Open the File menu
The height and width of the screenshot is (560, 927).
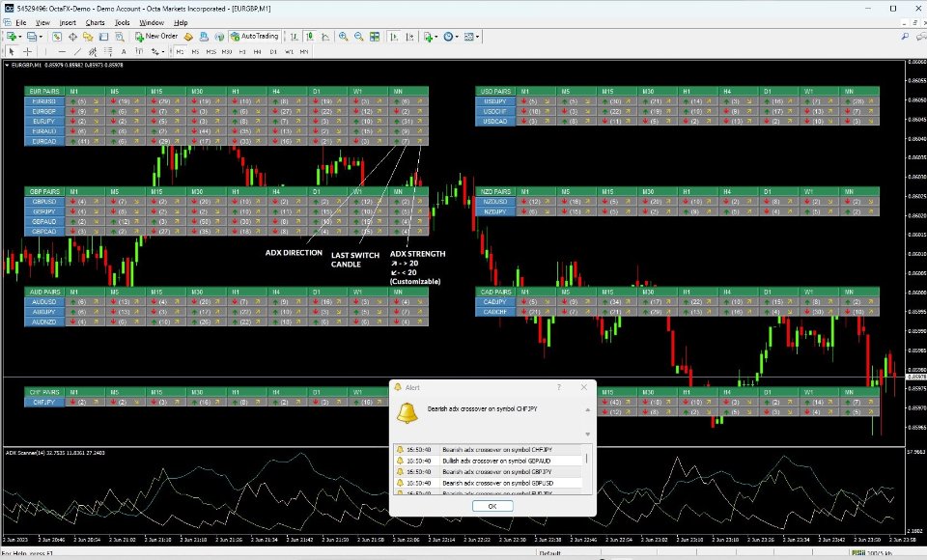click(x=20, y=22)
